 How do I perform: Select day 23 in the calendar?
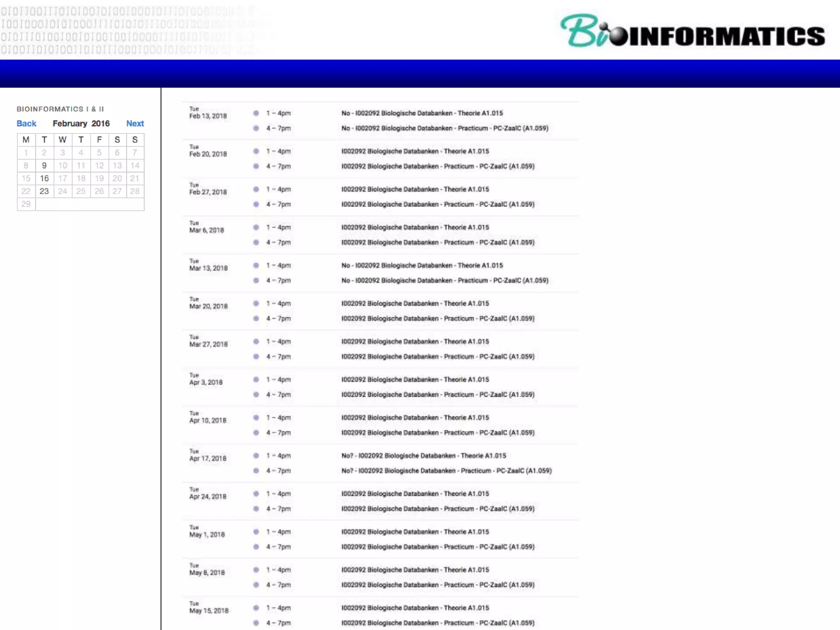pos(44,191)
